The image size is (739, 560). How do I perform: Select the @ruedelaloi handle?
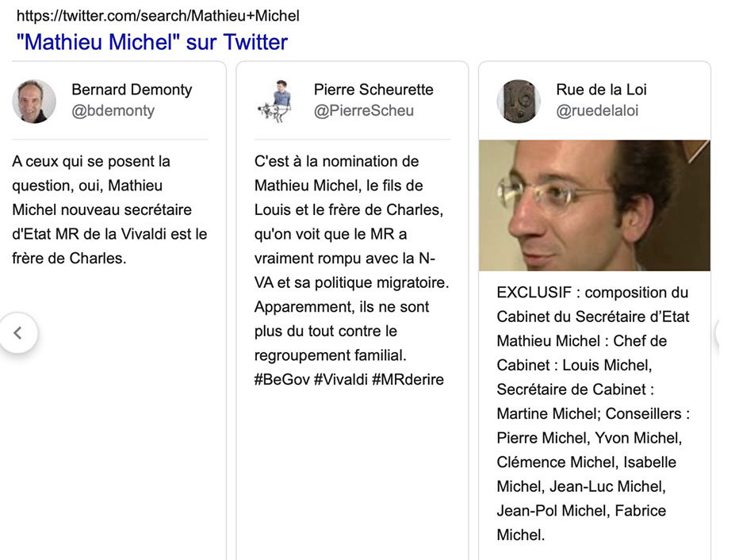coord(597,111)
